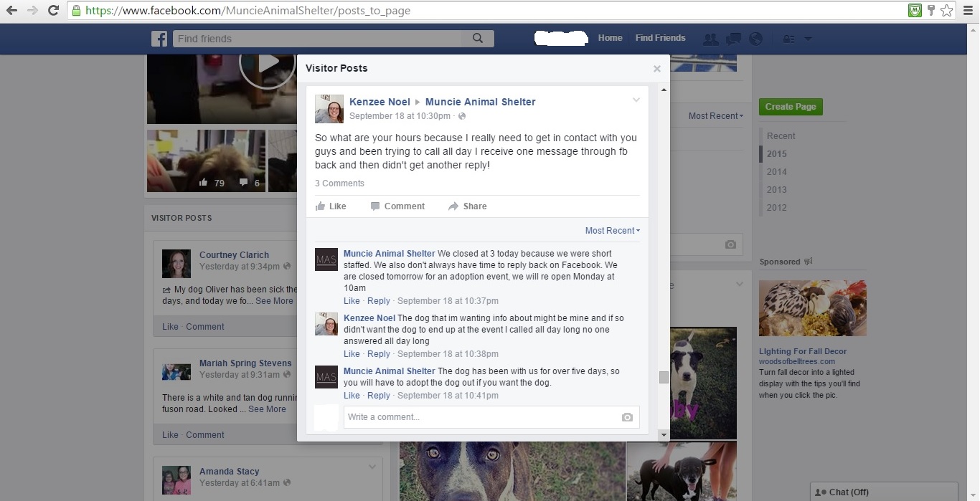This screenshot has height=501, width=980.
Task: Click the 79 likes count on video
Action: tap(213, 183)
